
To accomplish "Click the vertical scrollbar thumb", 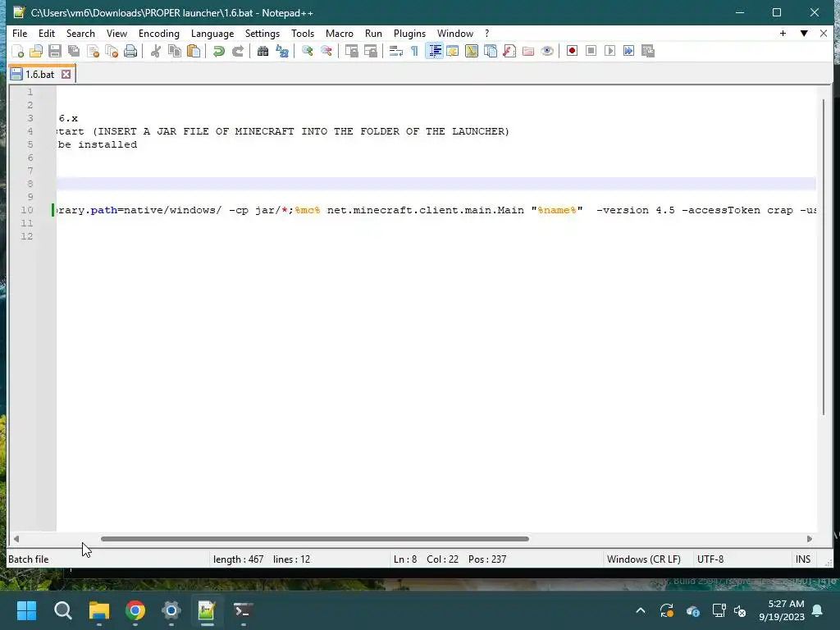I will pos(824,257).
